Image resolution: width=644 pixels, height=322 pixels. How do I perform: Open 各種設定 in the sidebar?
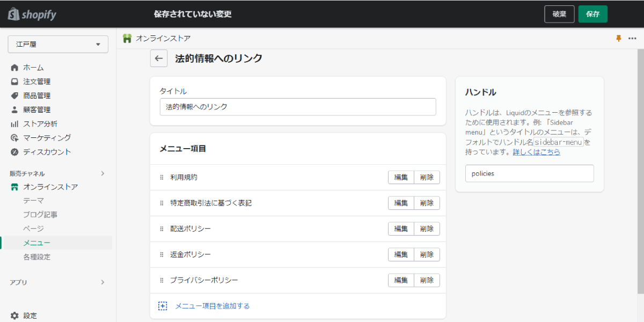click(36, 257)
